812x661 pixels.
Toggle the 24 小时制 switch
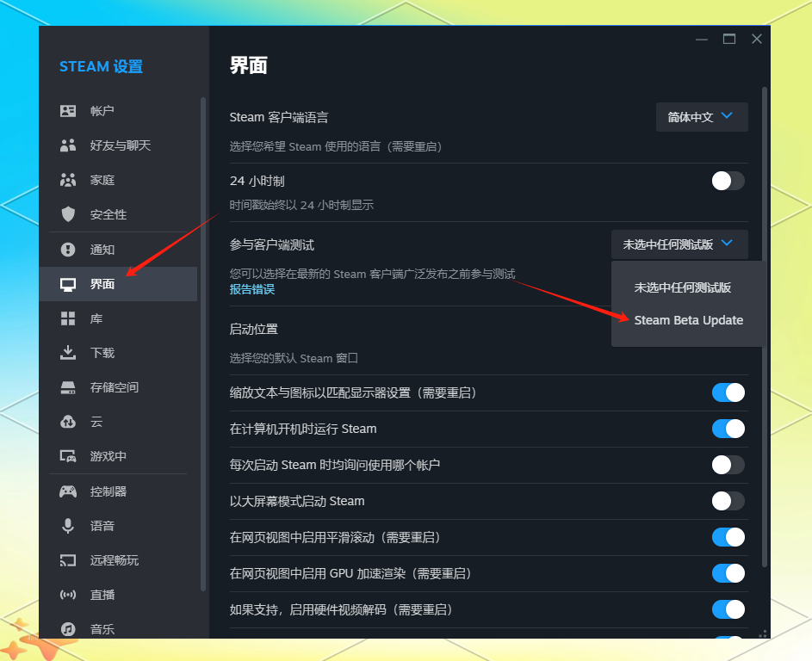[x=728, y=181]
